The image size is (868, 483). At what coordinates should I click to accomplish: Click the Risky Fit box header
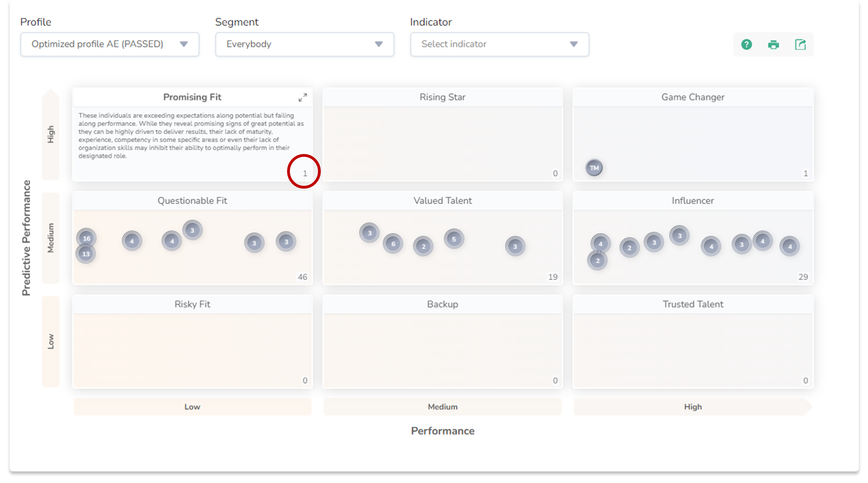(192, 304)
